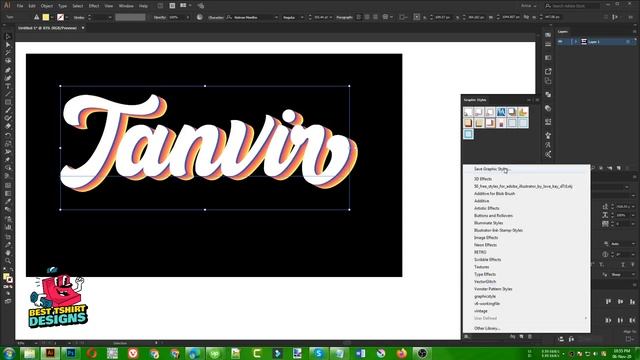Image resolution: width=640 pixels, height=360 pixels.
Task: Select the Rectangle tool
Action: (8, 102)
